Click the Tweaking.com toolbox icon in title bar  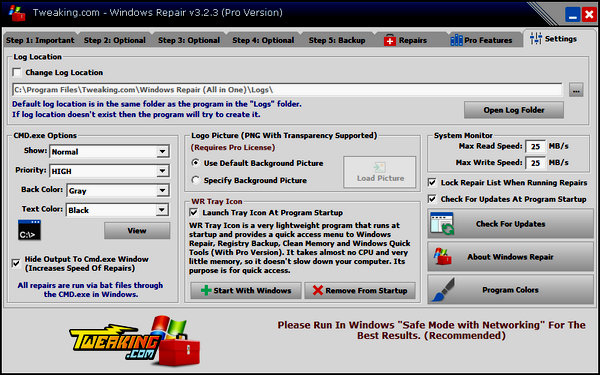pos(16,13)
